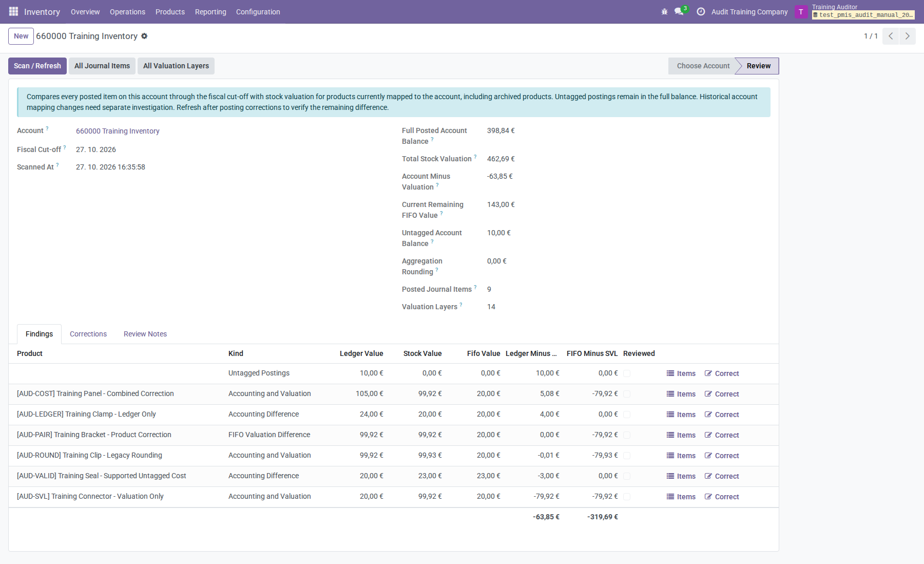Sort by FIFO Minus SVL column header

[592, 353]
